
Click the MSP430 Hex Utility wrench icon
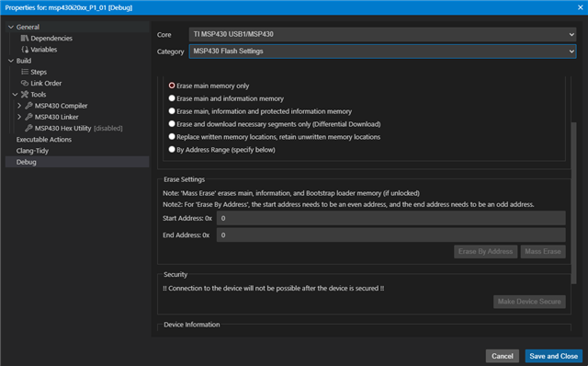[28, 129]
